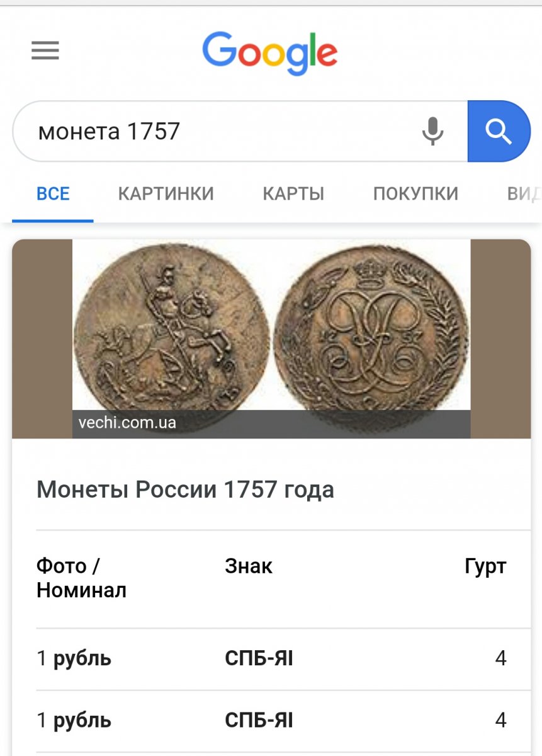Open 'Монеты России 1757 года' result title
Image resolution: width=542 pixels, height=756 pixels.
185,490
